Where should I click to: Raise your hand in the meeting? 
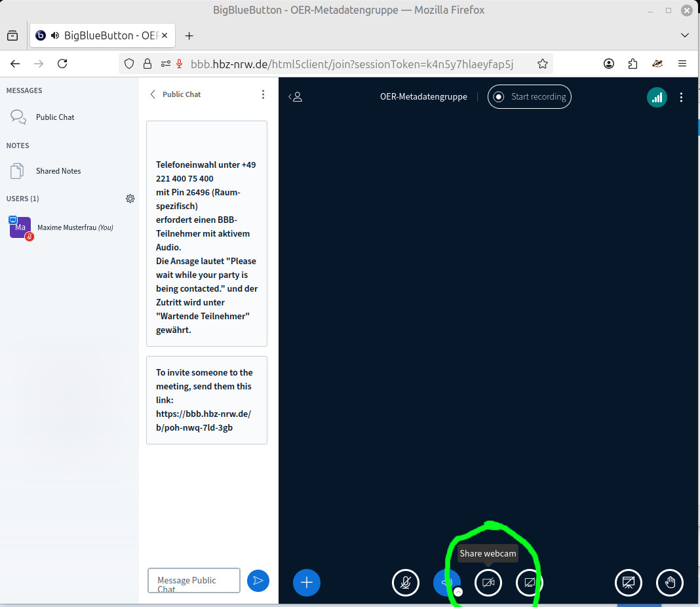[670, 582]
